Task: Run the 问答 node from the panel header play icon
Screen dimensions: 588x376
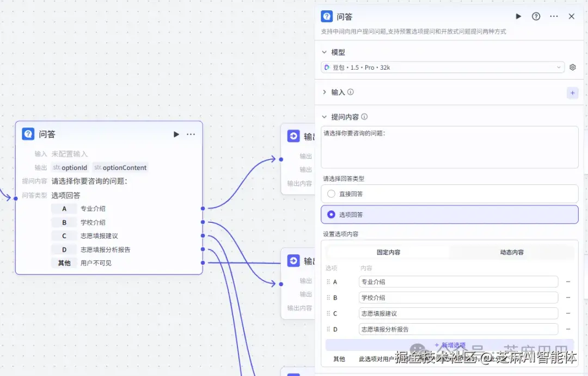Action: click(x=518, y=16)
